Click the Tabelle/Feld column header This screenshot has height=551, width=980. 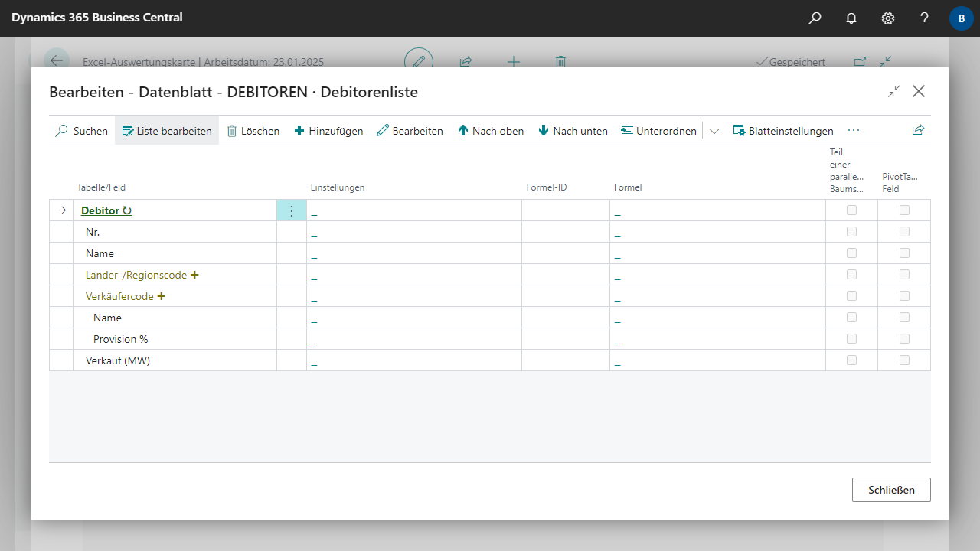[x=101, y=187]
